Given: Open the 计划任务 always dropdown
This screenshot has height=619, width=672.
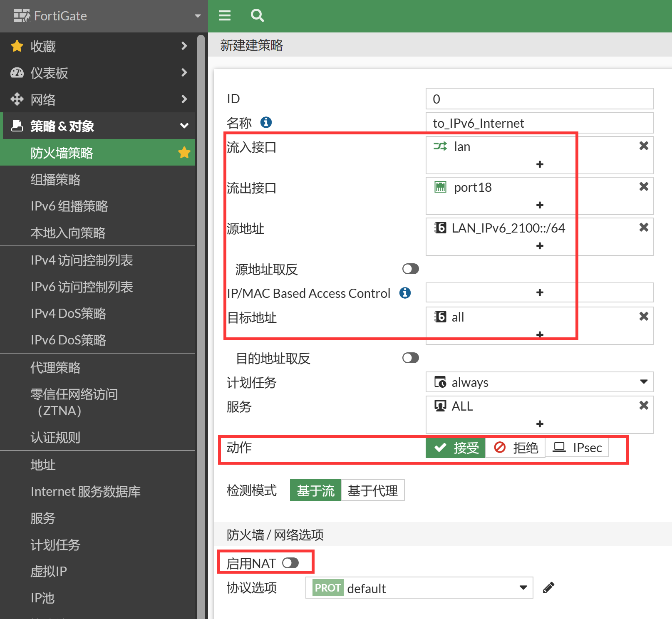Looking at the screenshot, I should click(x=539, y=382).
